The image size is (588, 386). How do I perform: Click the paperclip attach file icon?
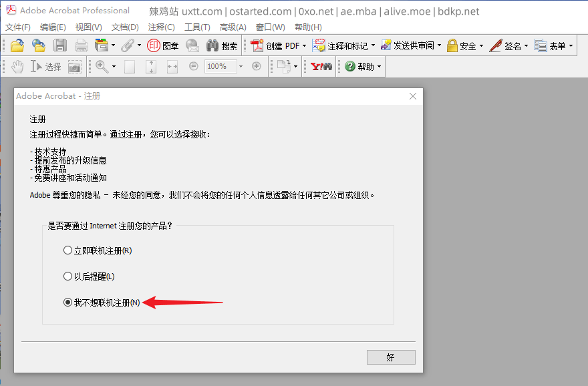point(128,45)
